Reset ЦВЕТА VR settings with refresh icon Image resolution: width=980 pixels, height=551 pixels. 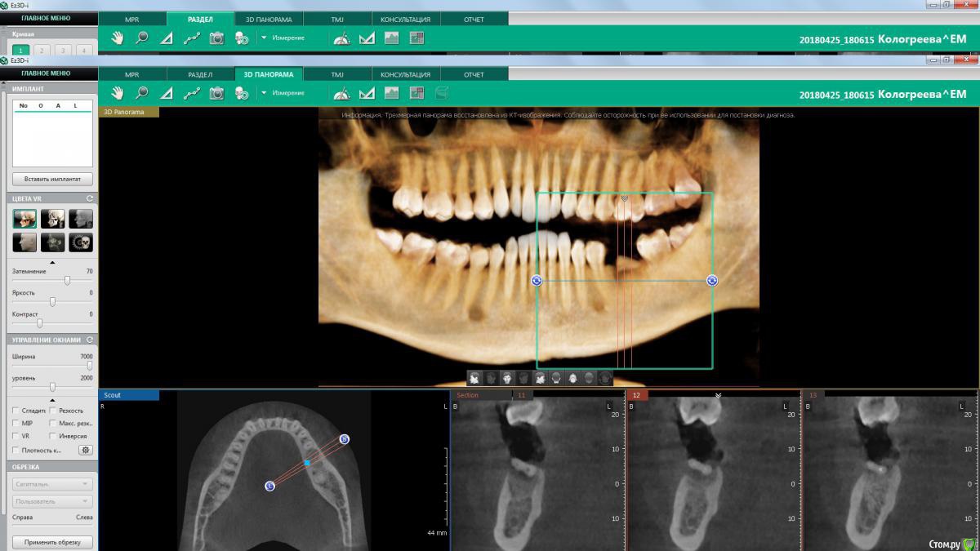pyautogui.click(x=89, y=198)
